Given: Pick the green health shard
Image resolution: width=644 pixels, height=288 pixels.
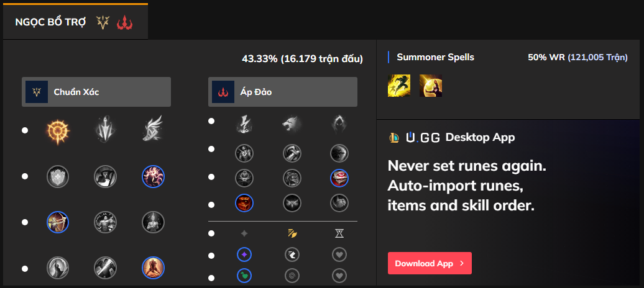Looking at the screenshot, I should point(244,274).
